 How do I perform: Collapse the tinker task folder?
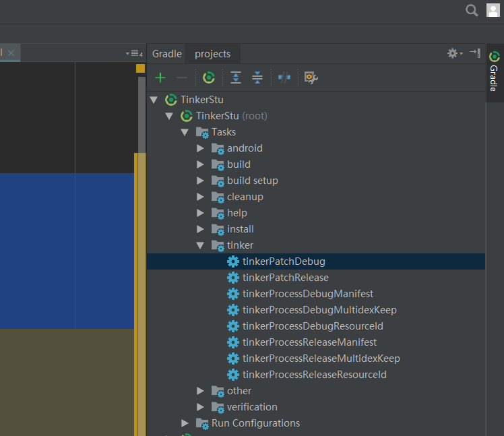coord(200,245)
